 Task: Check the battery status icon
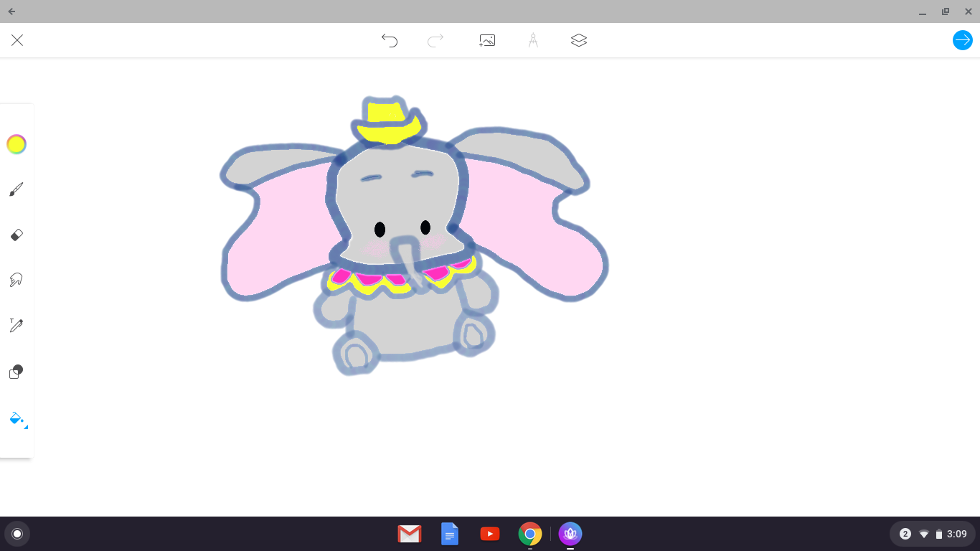click(x=939, y=534)
